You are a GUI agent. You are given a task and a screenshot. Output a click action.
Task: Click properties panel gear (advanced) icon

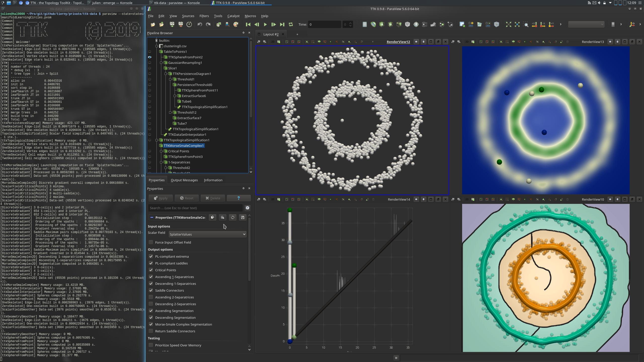click(247, 208)
